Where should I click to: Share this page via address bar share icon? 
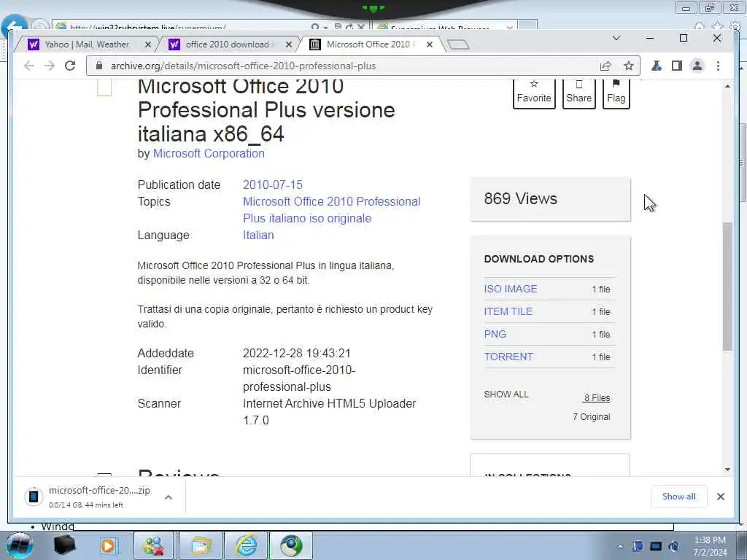[x=605, y=66]
